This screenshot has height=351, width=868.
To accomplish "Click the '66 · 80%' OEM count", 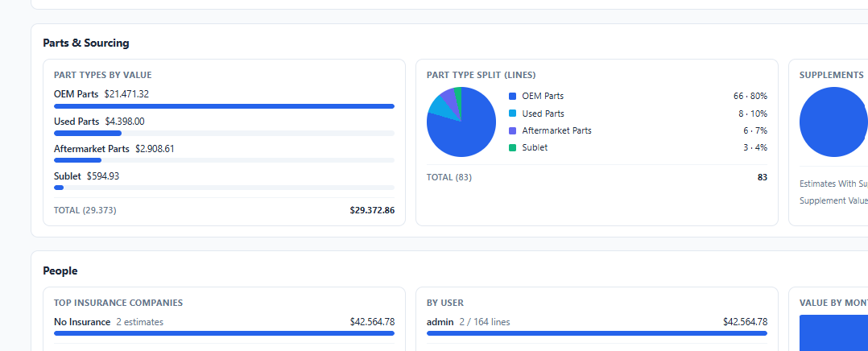I will pos(750,97).
